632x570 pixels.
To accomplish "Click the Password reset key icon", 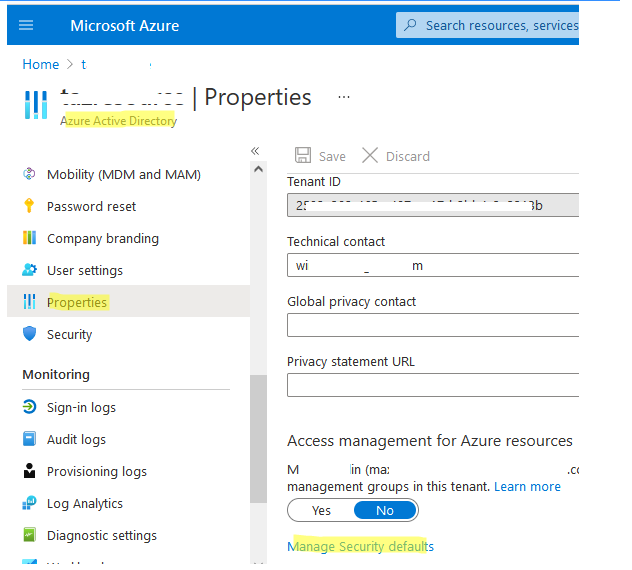I will point(29,206).
